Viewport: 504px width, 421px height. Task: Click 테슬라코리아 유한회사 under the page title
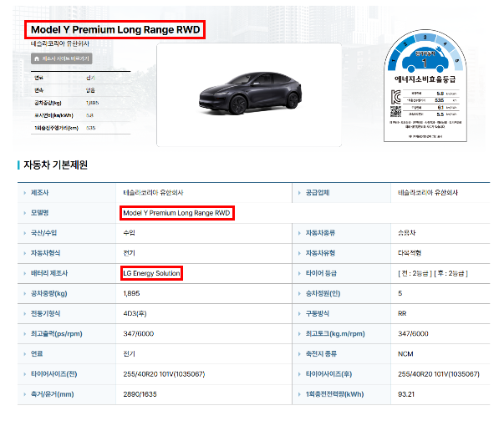click(x=60, y=43)
